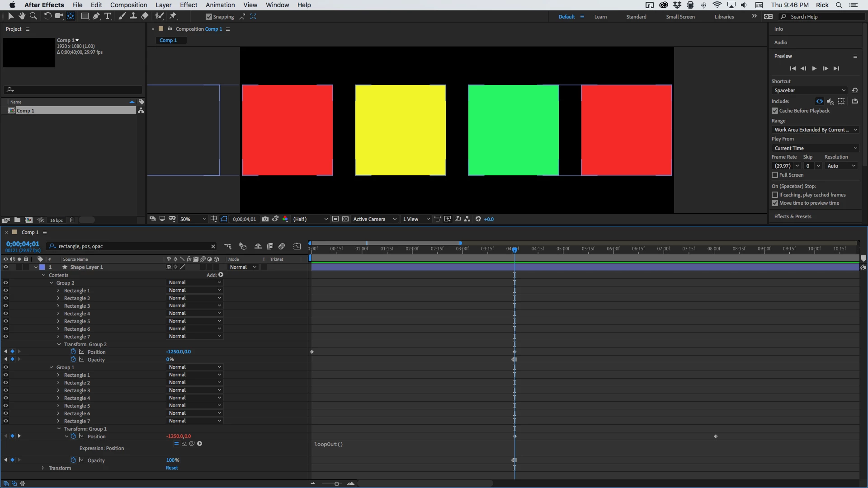The width and height of the screenshot is (868, 488).
Task: Click the Add contents button
Action: (x=221, y=275)
